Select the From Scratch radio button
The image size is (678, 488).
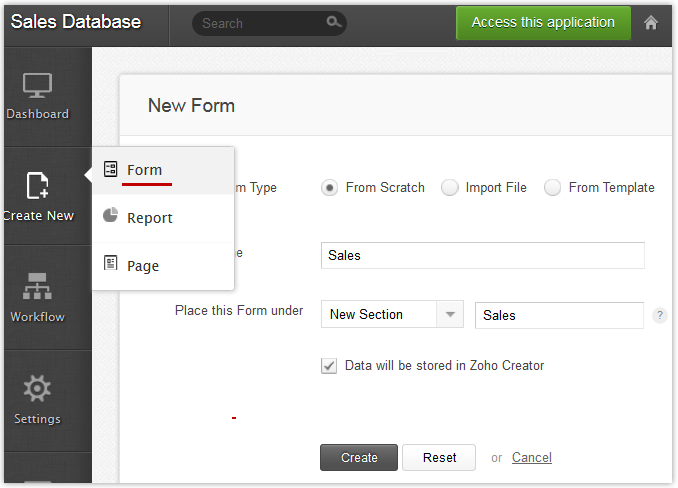(330, 187)
